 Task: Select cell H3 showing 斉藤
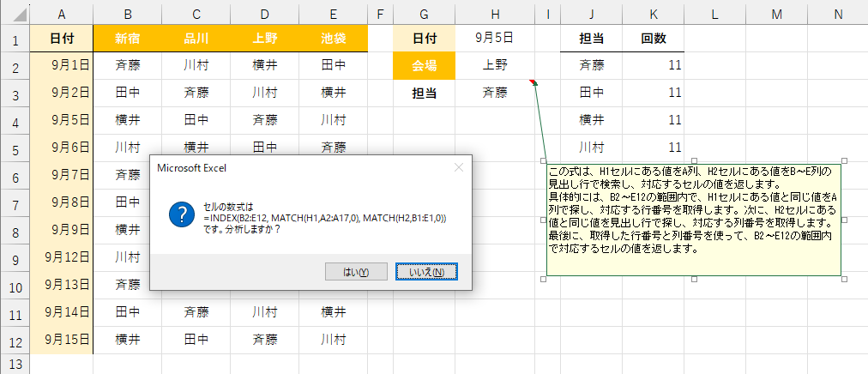[x=495, y=93]
